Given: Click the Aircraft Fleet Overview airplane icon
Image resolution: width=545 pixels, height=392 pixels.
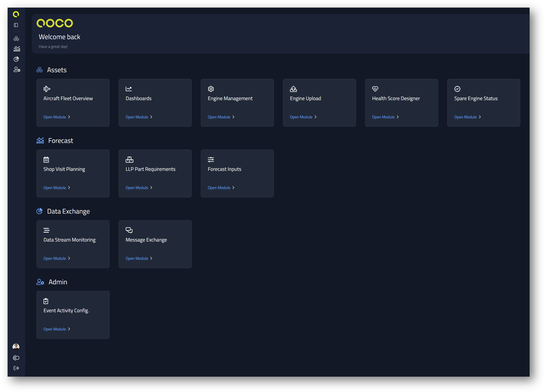Looking at the screenshot, I should 47,89.
